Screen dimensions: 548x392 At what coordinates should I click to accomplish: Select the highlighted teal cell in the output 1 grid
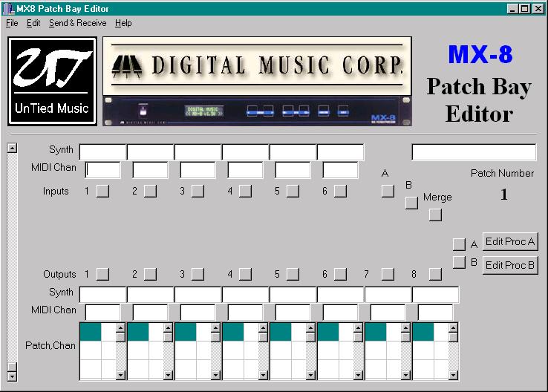pos(91,332)
